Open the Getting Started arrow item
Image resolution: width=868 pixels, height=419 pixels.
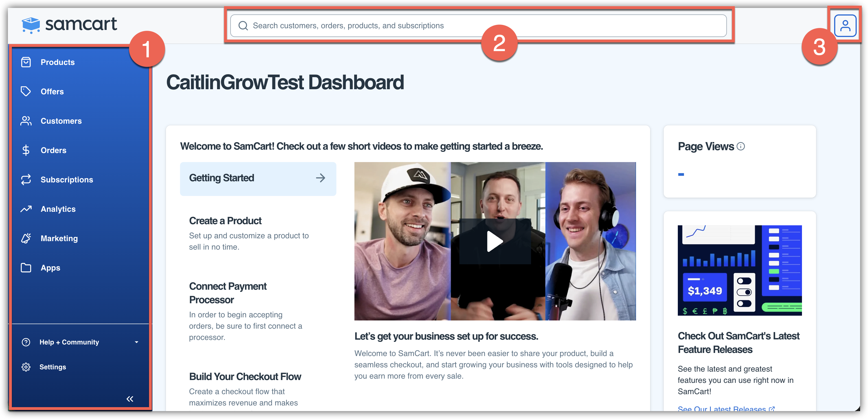(x=258, y=178)
